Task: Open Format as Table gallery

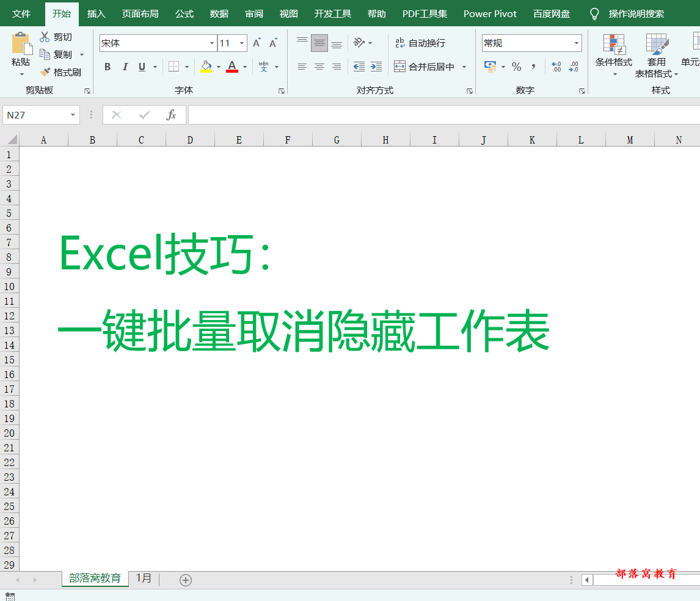Action: (x=656, y=56)
